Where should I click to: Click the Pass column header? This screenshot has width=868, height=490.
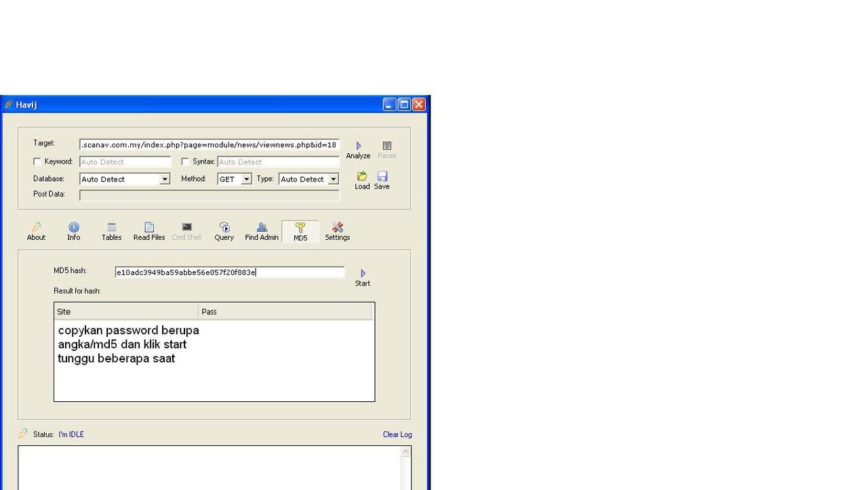click(x=285, y=312)
